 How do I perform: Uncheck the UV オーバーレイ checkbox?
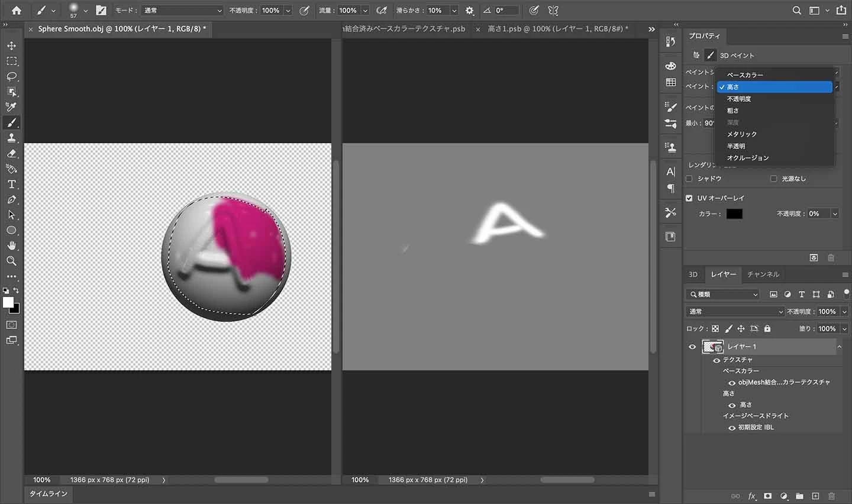click(689, 198)
